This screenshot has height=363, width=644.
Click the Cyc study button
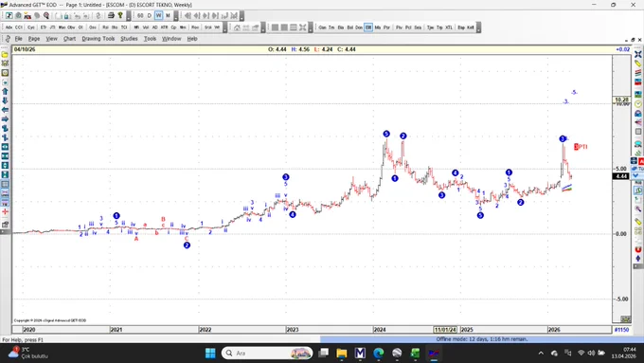[31, 27]
